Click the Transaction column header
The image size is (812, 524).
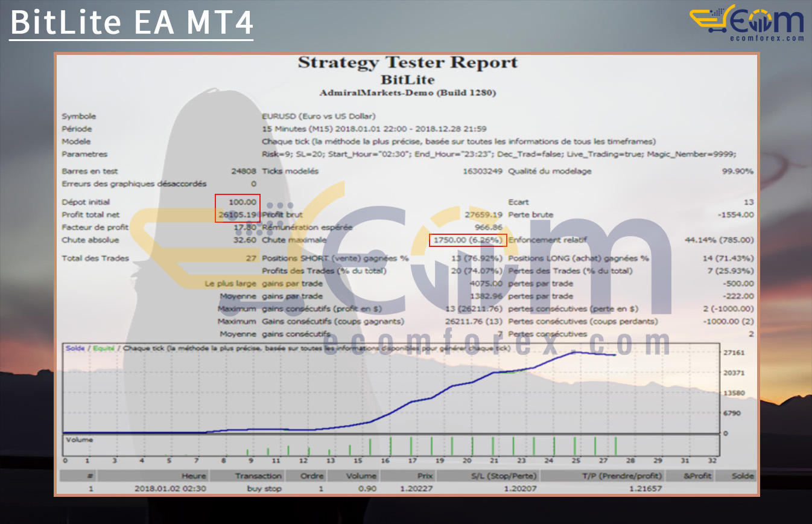point(258,476)
